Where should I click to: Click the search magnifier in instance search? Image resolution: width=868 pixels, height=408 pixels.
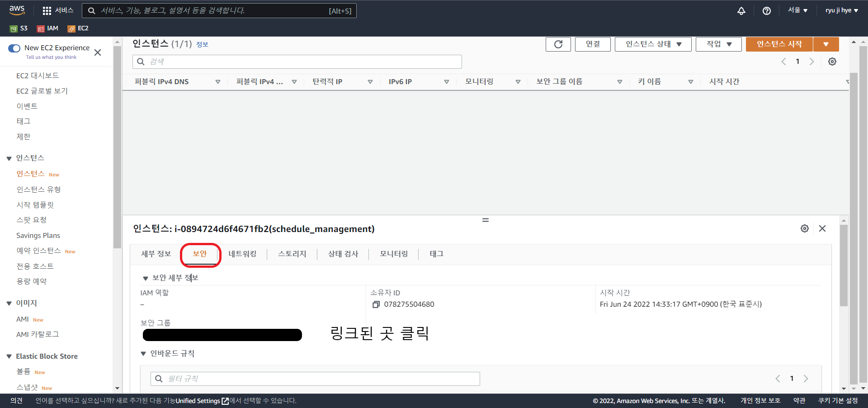pyautogui.click(x=141, y=62)
